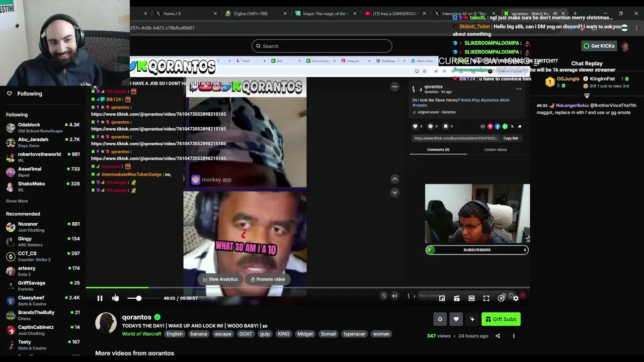
Task: Open qorantos channel avatar
Action: (x=106, y=323)
